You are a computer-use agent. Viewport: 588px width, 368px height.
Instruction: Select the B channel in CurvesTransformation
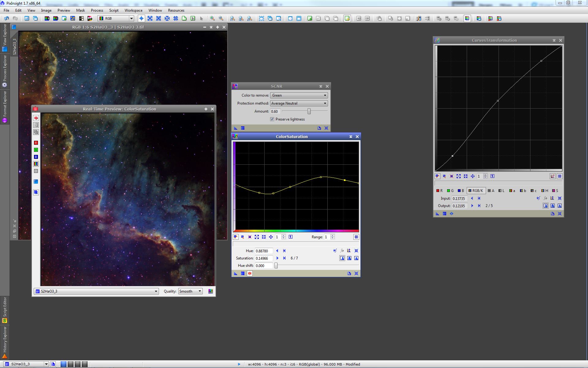pos(461,191)
